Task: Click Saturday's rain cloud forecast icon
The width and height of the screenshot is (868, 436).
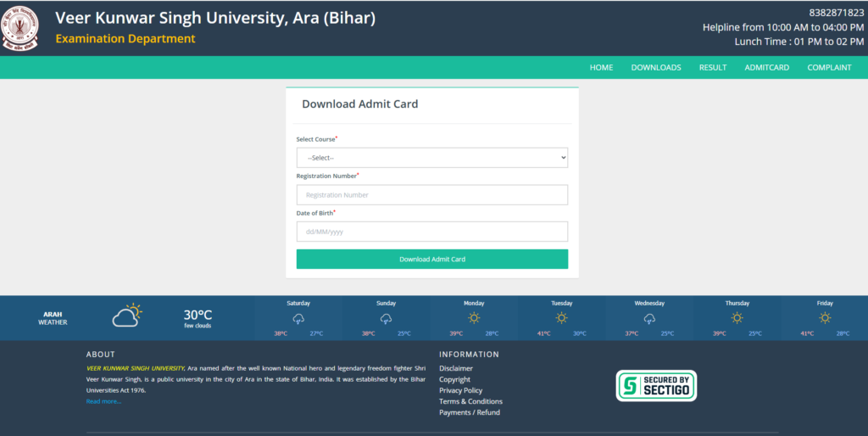Action: 298,319
